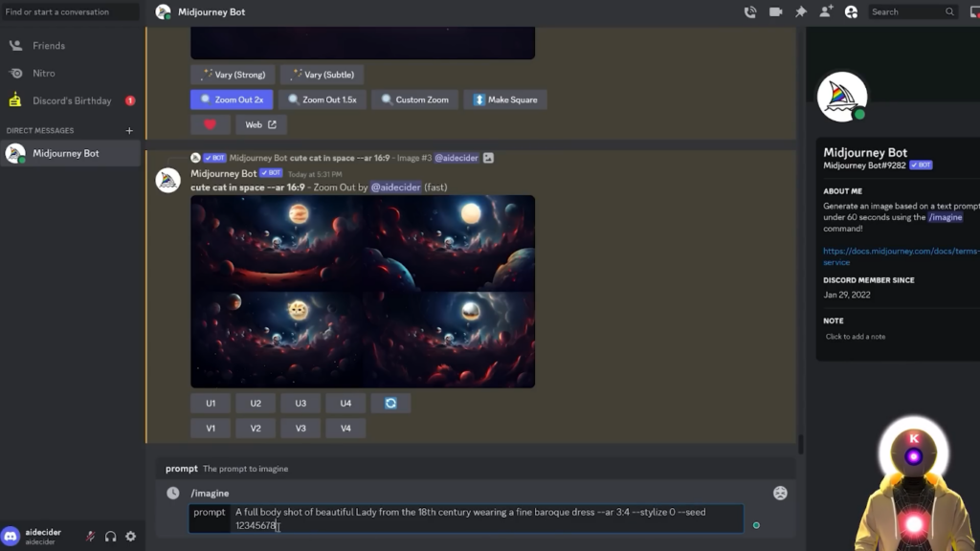Screen dimensions: 980x551
Task: Upscale image one with U1
Action: pyautogui.click(x=211, y=404)
